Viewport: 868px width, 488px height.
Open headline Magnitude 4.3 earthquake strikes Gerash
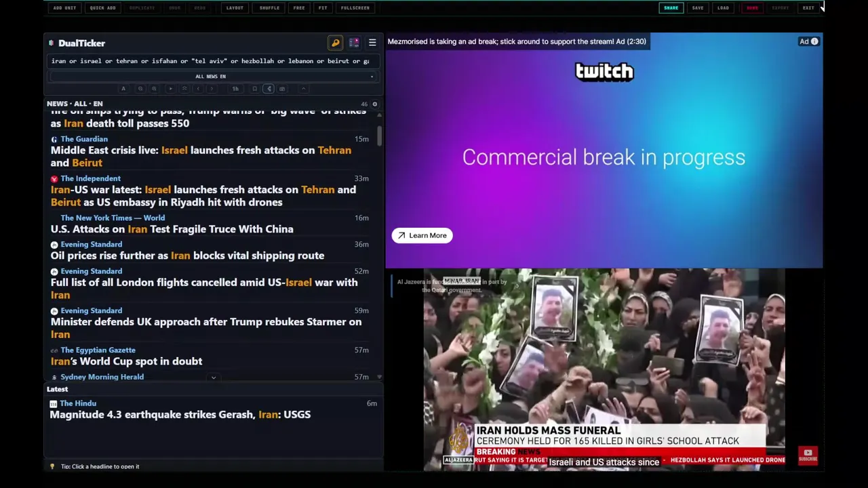pos(180,415)
